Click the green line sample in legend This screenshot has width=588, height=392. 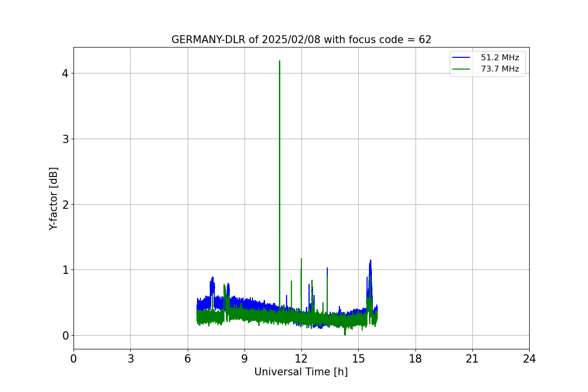coord(462,69)
